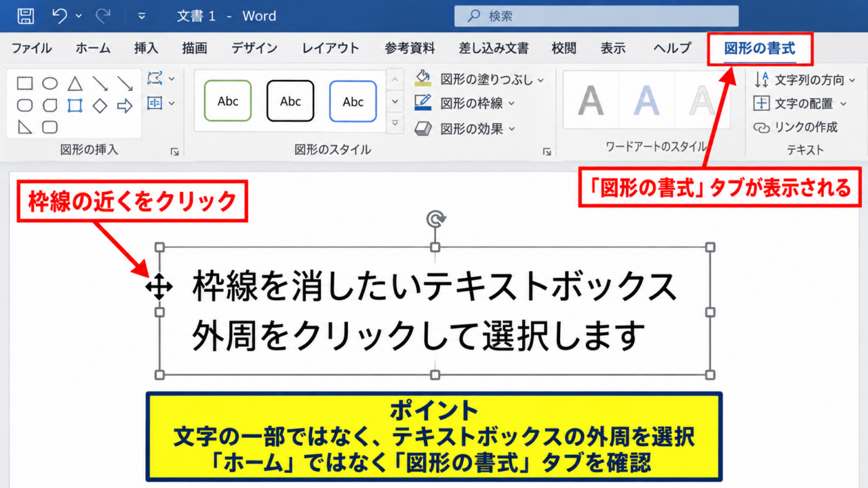Open the 図形の塗りつぶし dropdown arrow
Image resolution: width=868 pixels, height=488 pixels.
pos(540,80)
